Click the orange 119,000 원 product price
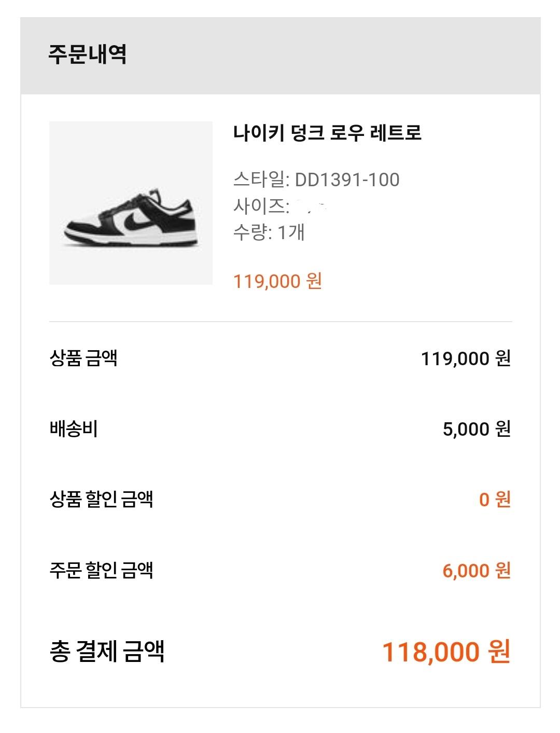Image resolution: width=560 pixels, height=733 pixels. [x=277, y=281]
